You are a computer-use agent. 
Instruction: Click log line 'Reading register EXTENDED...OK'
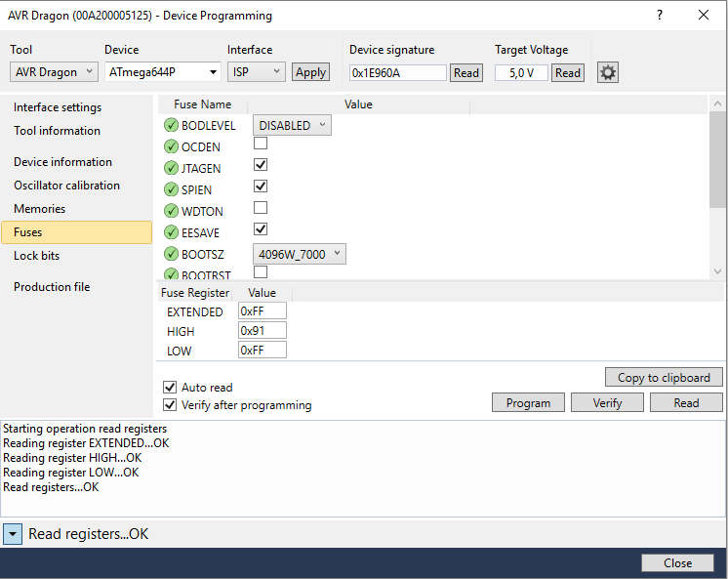tap(86, 443)
